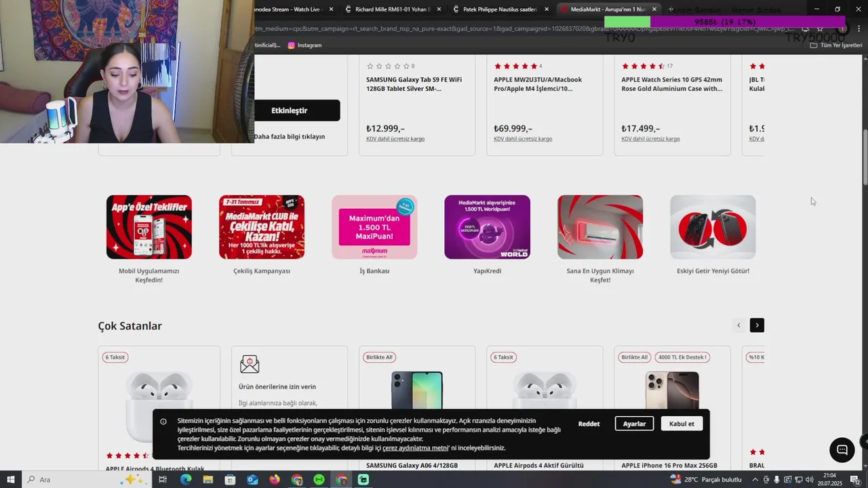Click the Apple Watch star rating
The width and height of the screenshot is (868, 488).
click(643, 66)
